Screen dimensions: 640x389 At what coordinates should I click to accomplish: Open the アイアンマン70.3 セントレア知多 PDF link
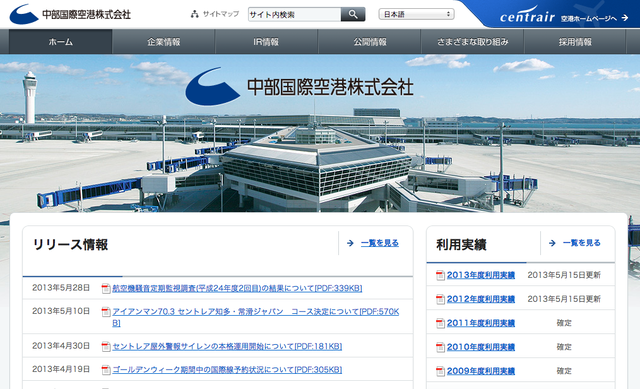(x=256, y=317)
